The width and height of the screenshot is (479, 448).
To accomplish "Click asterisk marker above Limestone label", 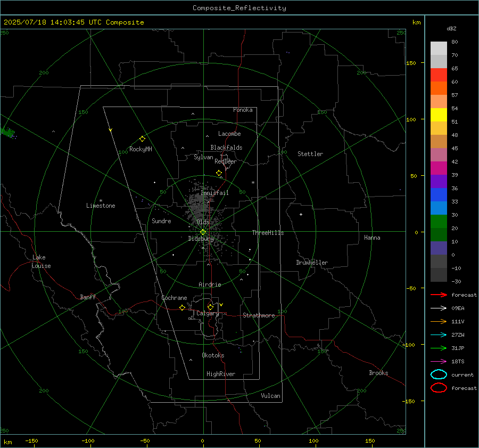I will pyautogui.click(x=101, y=201).
